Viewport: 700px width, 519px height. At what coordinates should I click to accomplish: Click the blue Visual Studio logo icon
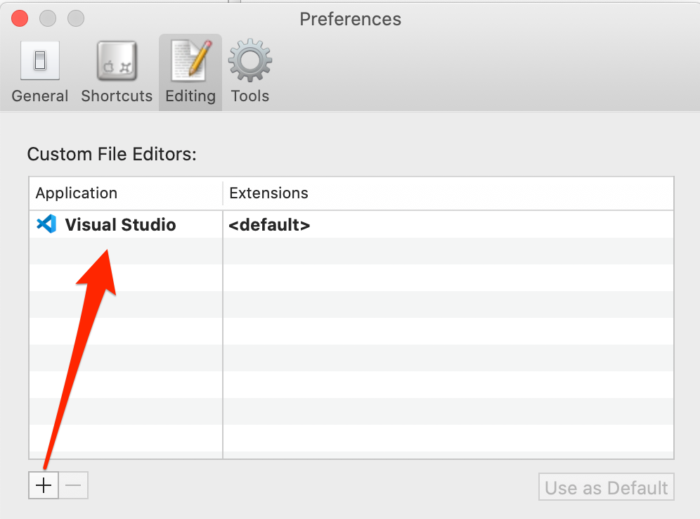pos(46,224)
